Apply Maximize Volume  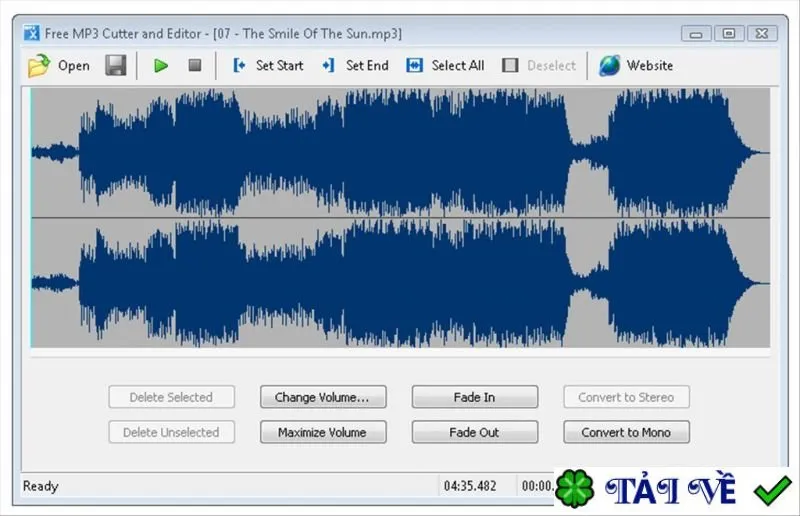pos(323,432)
